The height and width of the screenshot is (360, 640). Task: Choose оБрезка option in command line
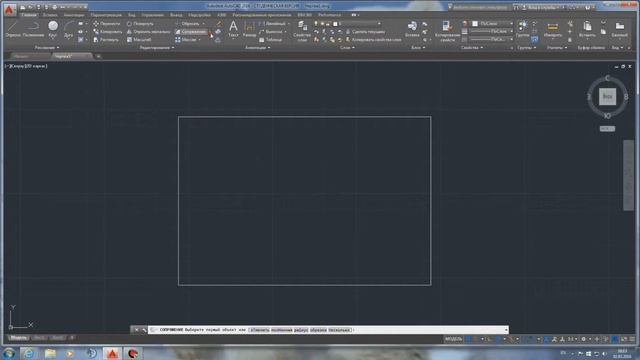point(318,330)
